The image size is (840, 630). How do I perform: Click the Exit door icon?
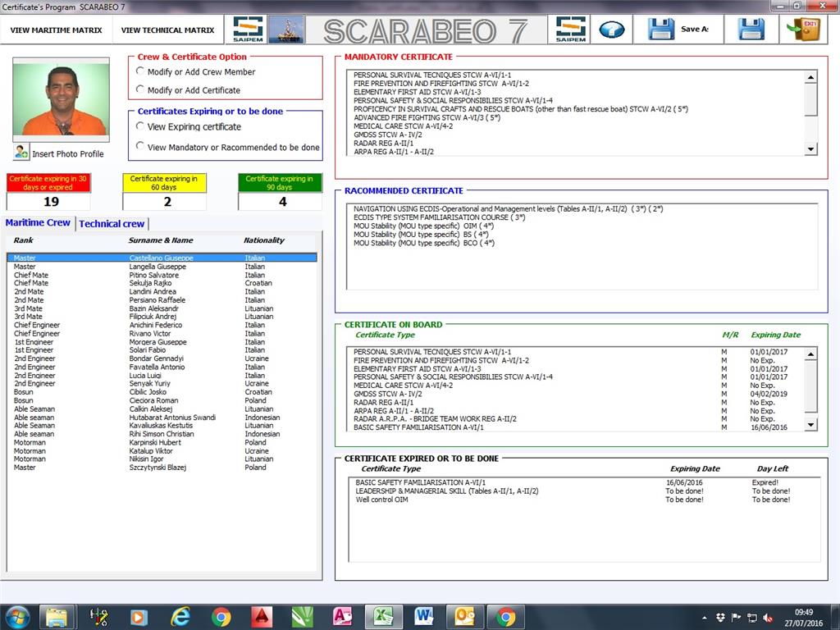[x=802, y=29]
